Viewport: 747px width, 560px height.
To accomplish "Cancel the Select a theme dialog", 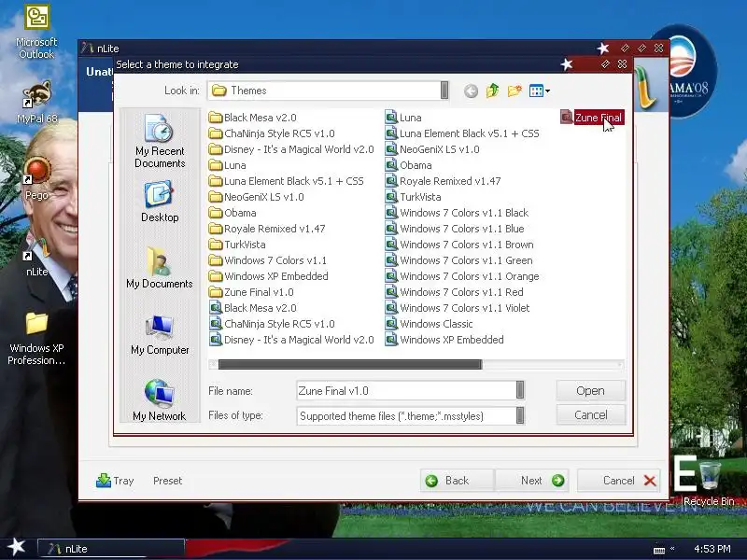I will (x=591, y=414).
